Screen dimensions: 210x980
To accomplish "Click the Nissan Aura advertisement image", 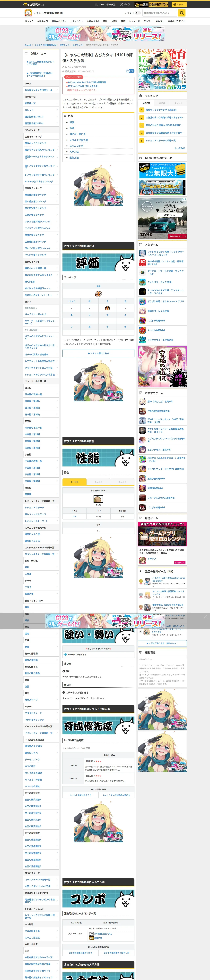I will pyautogui.click(x=162, y=218).
